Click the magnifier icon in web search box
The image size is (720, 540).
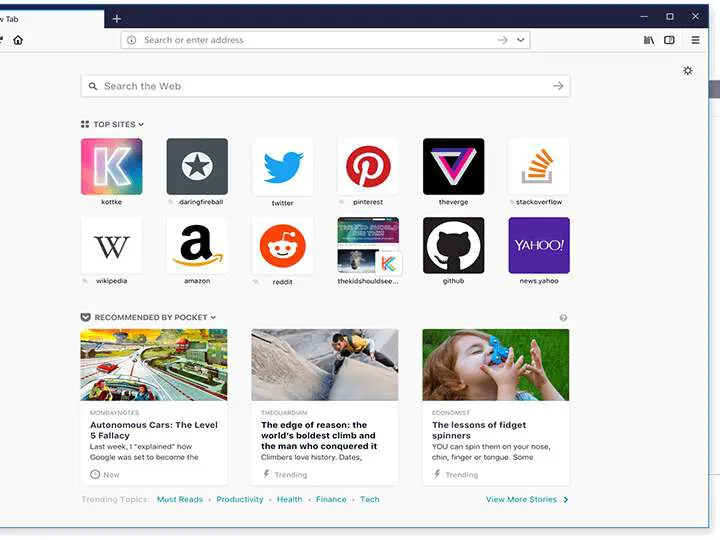[x=93, y=86]
